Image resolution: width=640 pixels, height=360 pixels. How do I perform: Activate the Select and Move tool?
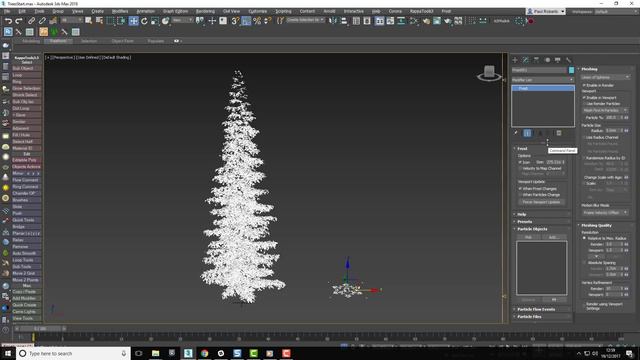point(133,21)
